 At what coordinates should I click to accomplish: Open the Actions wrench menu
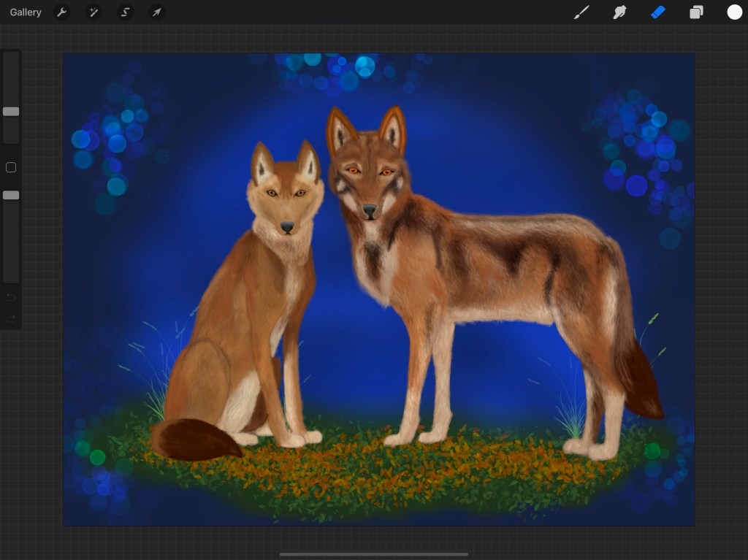pyautogui.click(x=62, y=12)
